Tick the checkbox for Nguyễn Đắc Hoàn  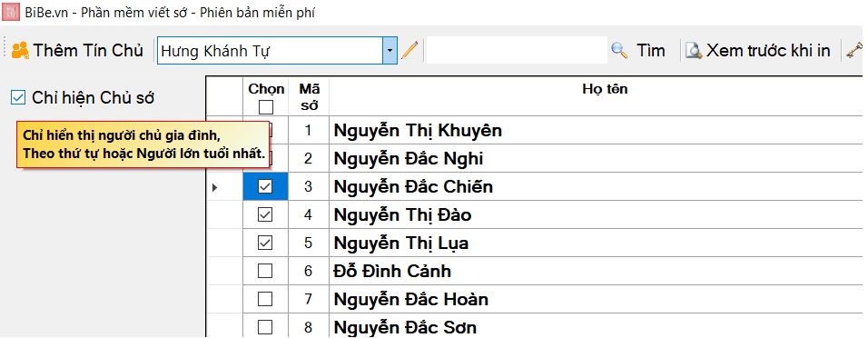tap(266, 299)
